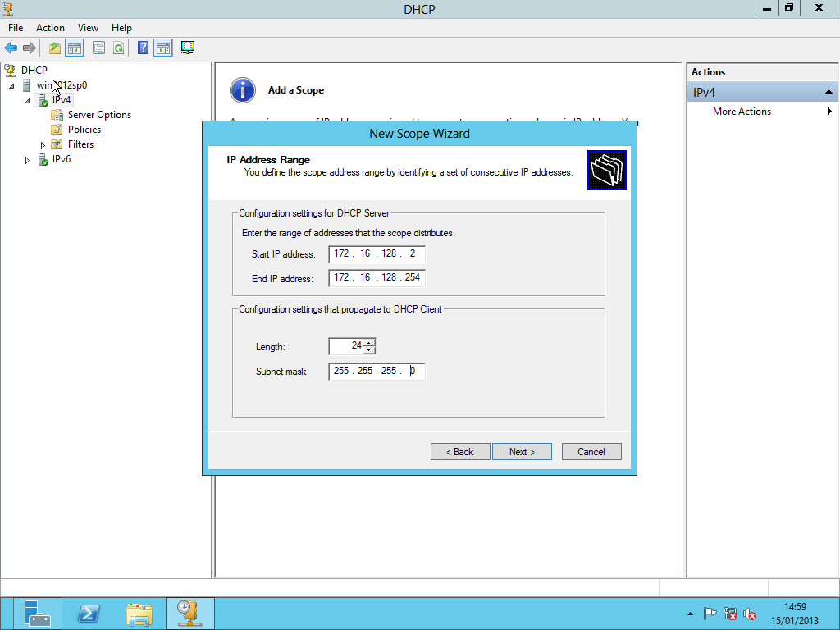The height and width of the screenshot is (630, 840).
Task: Click the Refresh toolbar icon
Action: [x=118, y=48]
